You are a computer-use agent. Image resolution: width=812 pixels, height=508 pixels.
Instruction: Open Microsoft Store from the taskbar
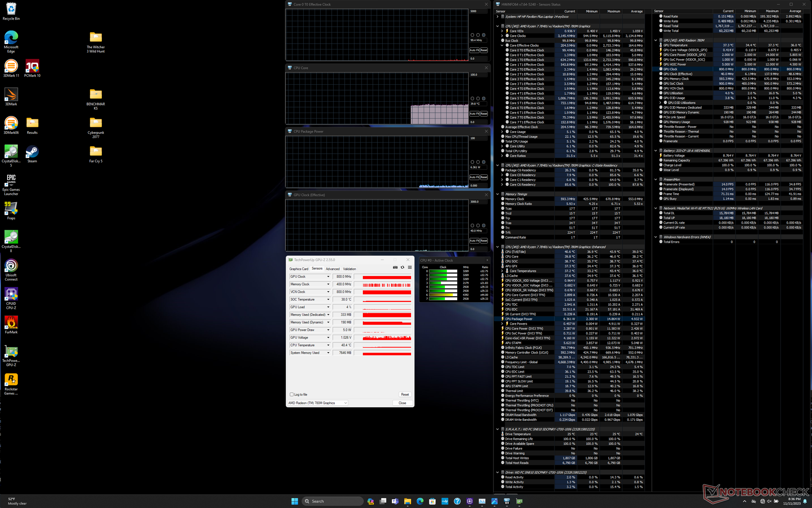click(x=432, y=501)
